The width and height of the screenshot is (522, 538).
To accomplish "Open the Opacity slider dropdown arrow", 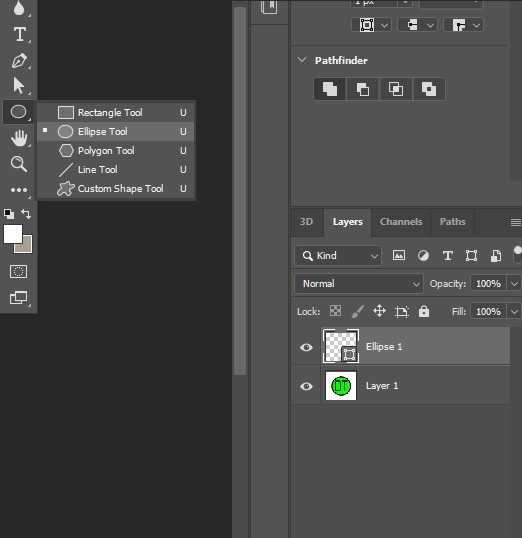I will [514, 284].
